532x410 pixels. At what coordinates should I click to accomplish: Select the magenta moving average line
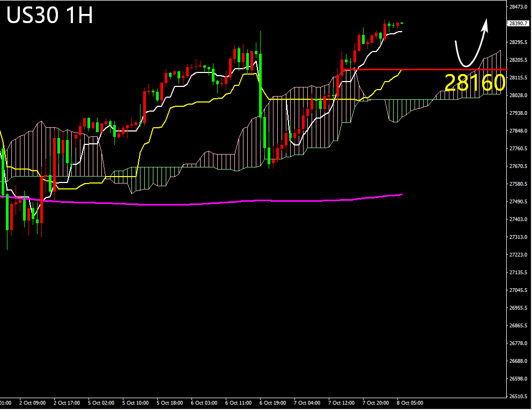[215, 203]
